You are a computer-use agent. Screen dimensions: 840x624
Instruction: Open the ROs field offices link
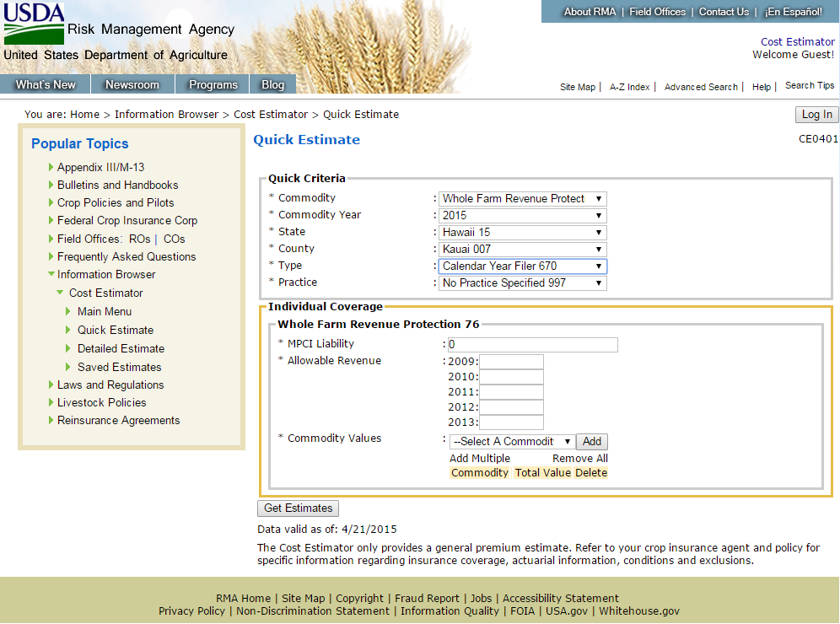point(140,239)
